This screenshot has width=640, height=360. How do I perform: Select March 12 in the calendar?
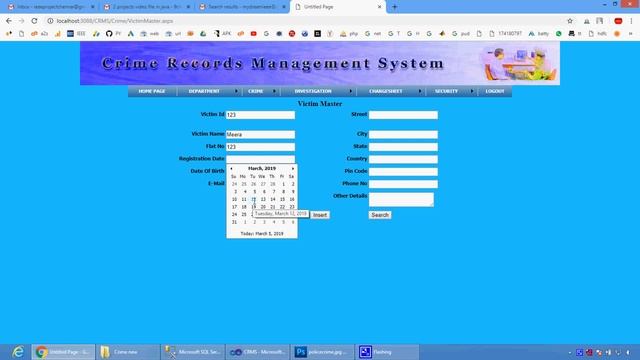point(253,199)
